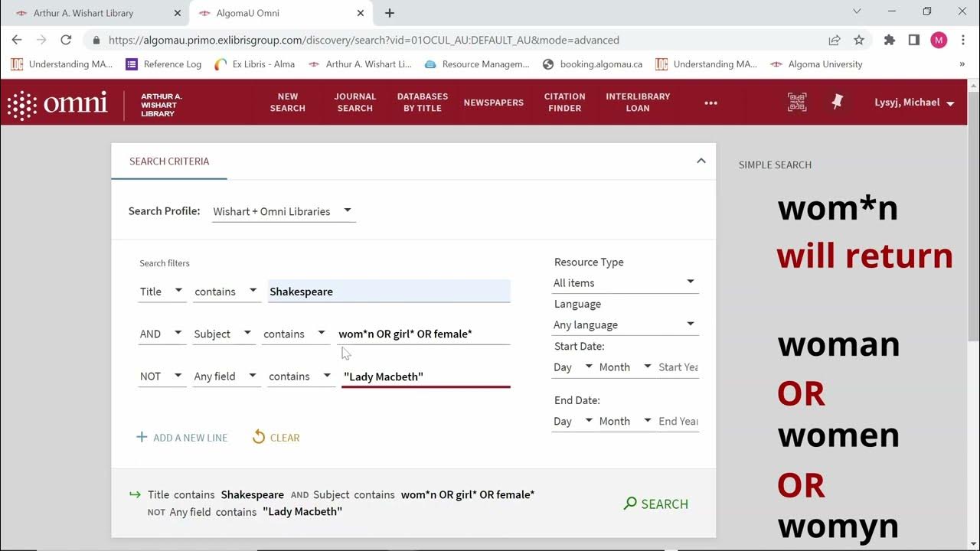
Task: Click the browser address bar URL
Action: tap(364, 40)
